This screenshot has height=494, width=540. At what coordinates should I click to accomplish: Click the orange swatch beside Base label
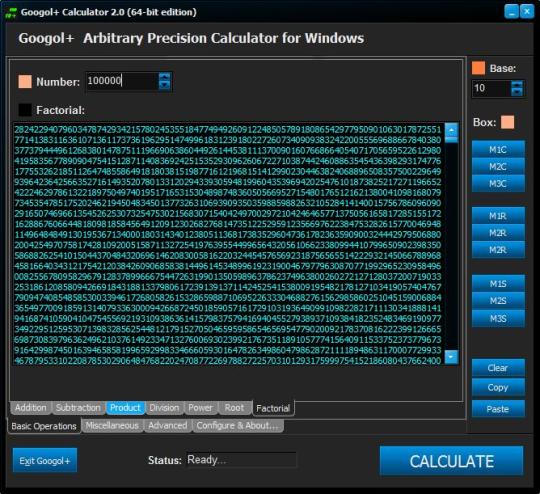coord(478,68)
